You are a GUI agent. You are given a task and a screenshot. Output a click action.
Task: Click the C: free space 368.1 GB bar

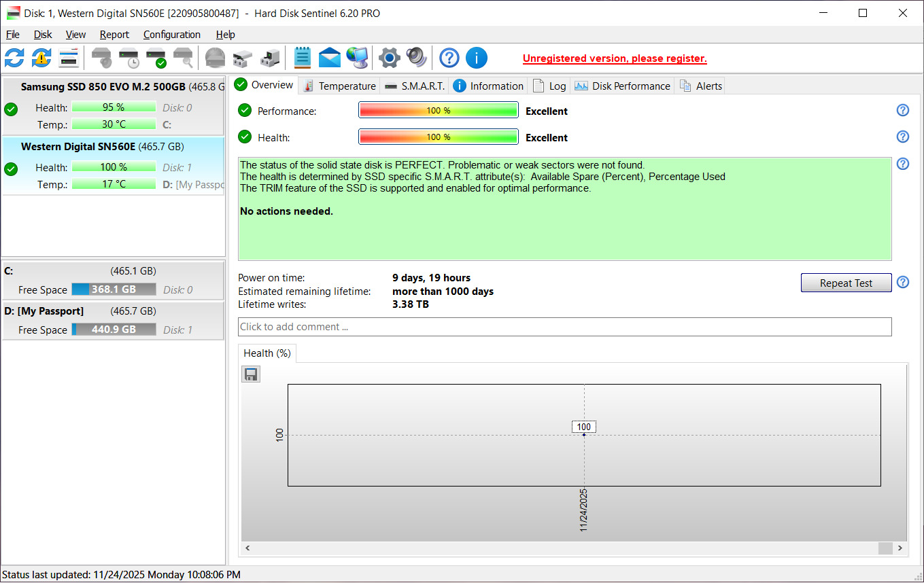[x=114, y=289]
